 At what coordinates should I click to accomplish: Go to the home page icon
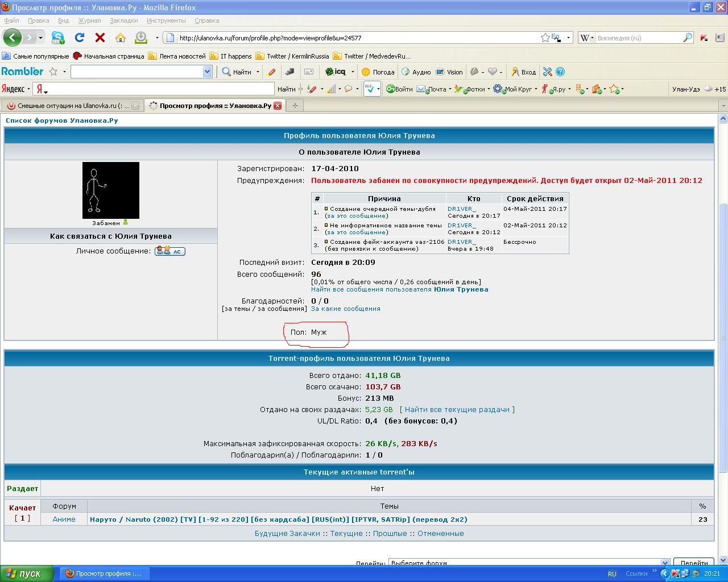pos(121,38)
